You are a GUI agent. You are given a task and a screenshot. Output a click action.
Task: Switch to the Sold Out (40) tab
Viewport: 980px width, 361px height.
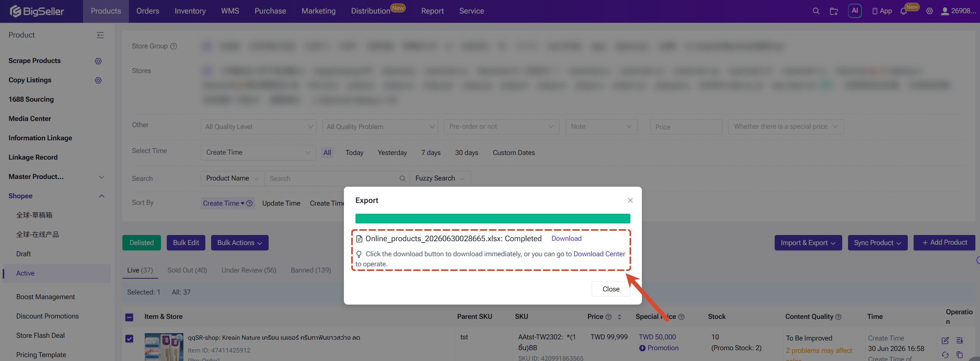[187, 270]
